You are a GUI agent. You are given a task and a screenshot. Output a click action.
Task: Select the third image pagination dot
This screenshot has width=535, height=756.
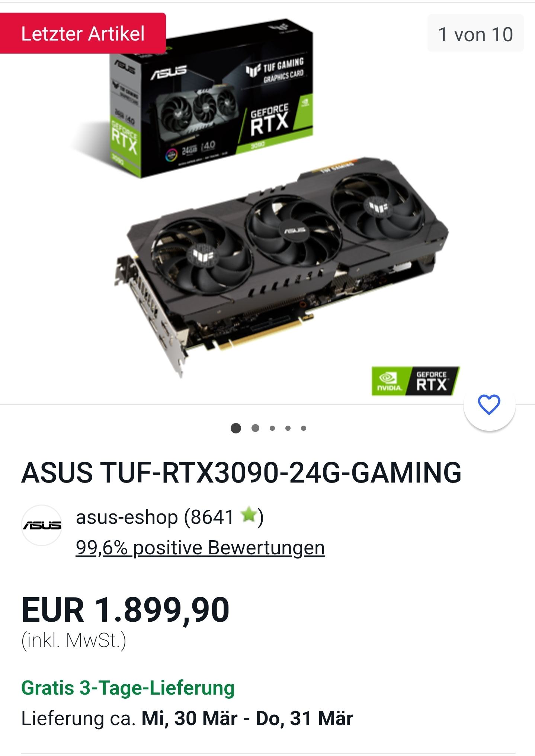click(272, 428)
